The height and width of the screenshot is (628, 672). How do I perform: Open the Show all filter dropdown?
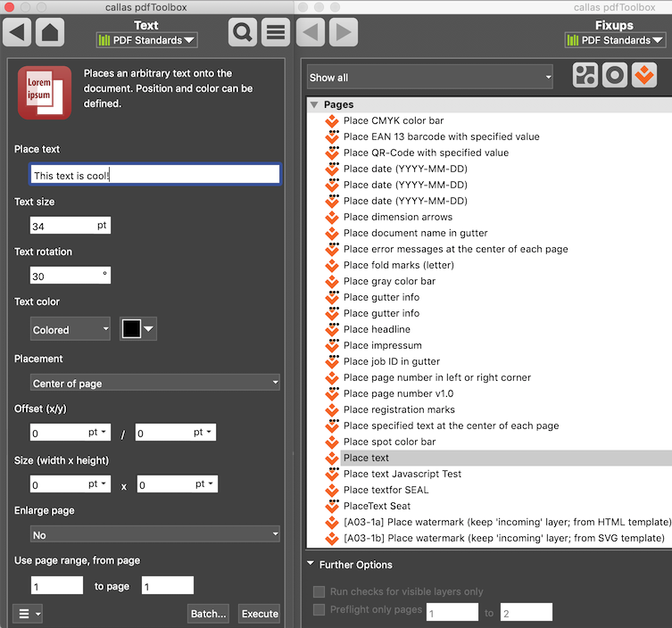430,77
